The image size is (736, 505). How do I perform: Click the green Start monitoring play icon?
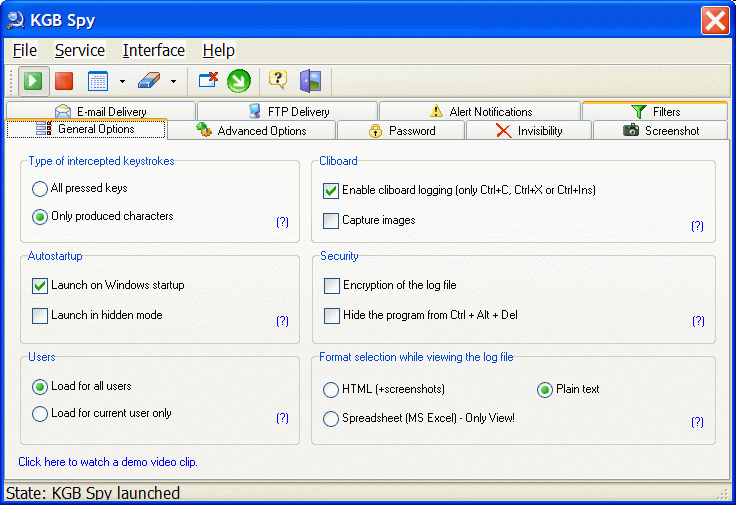point(33,81)
